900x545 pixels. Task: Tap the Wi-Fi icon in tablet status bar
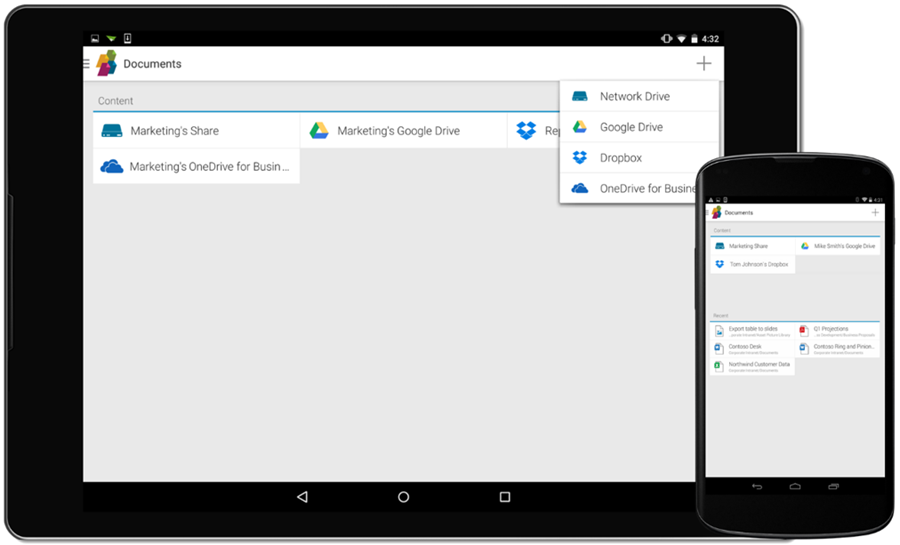click(681, 38)
